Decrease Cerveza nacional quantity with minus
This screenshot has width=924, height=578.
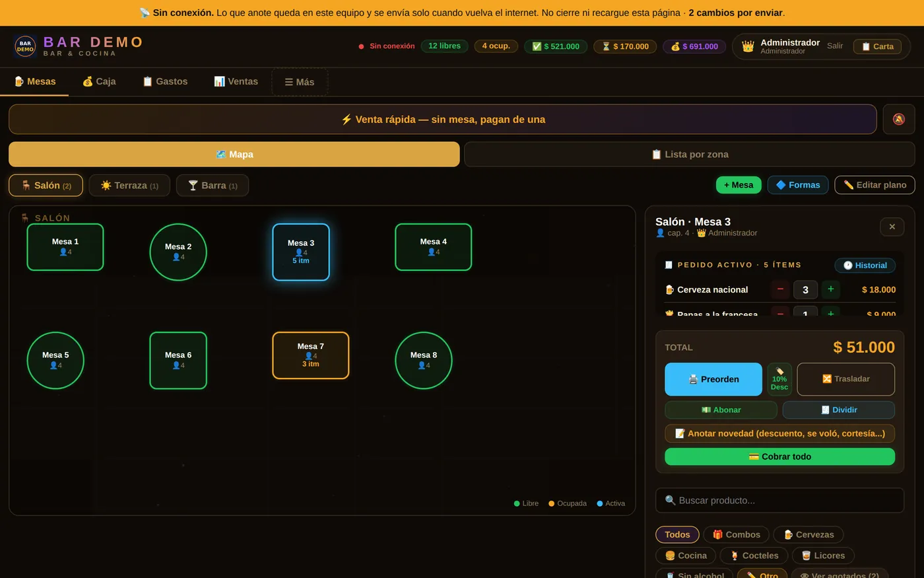click(780, 289)
